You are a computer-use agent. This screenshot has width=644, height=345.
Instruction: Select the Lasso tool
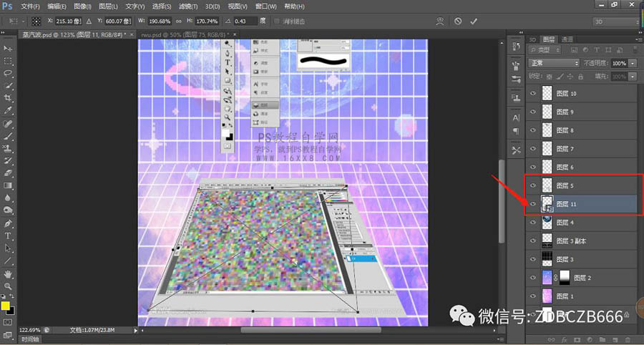[9, 73]
